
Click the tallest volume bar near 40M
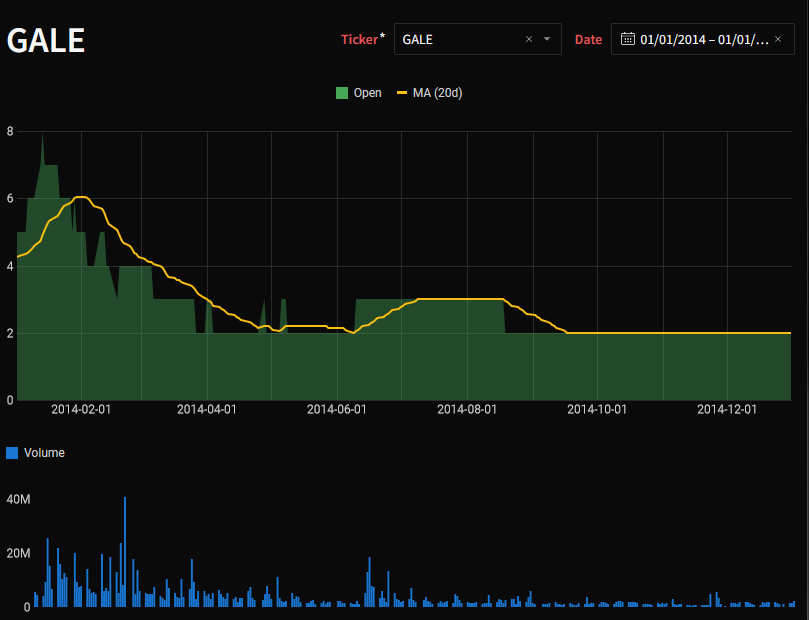(125, 552)
